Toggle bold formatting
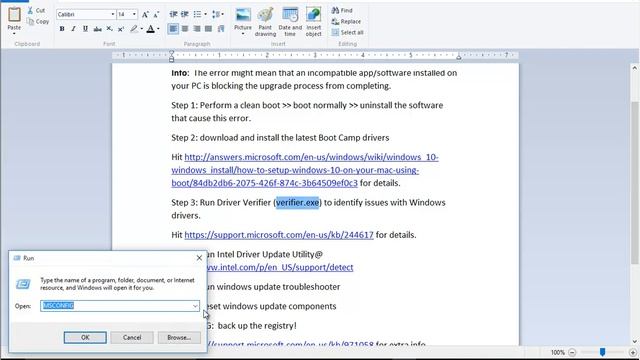The image size is (640, 360). [62, 29]
